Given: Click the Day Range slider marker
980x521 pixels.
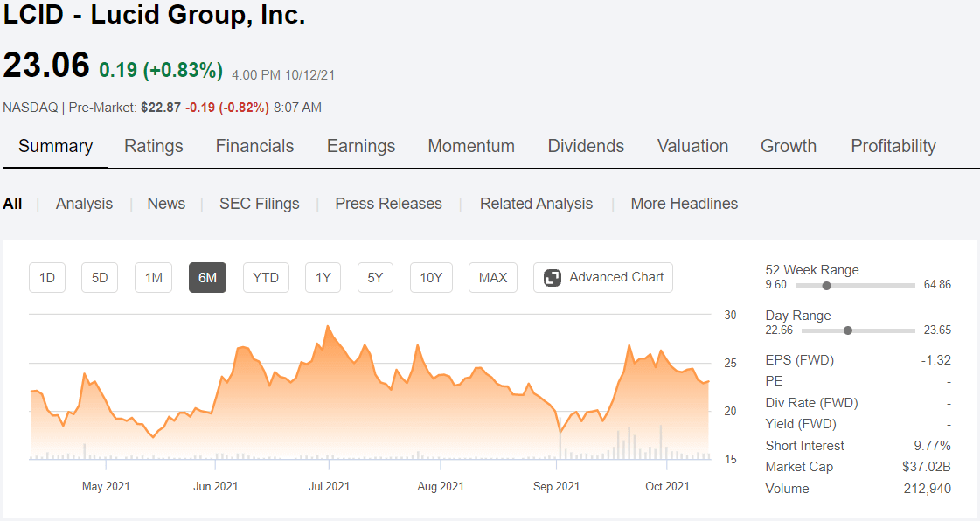Looking at the screenshot, I should pyautogui.click(x=847, y=330).
